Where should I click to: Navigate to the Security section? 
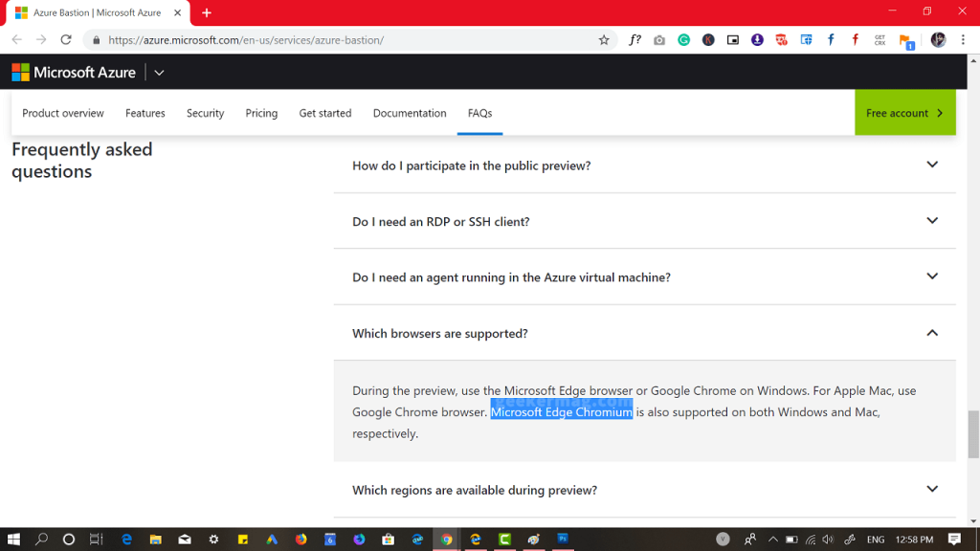tap(205, 113)
